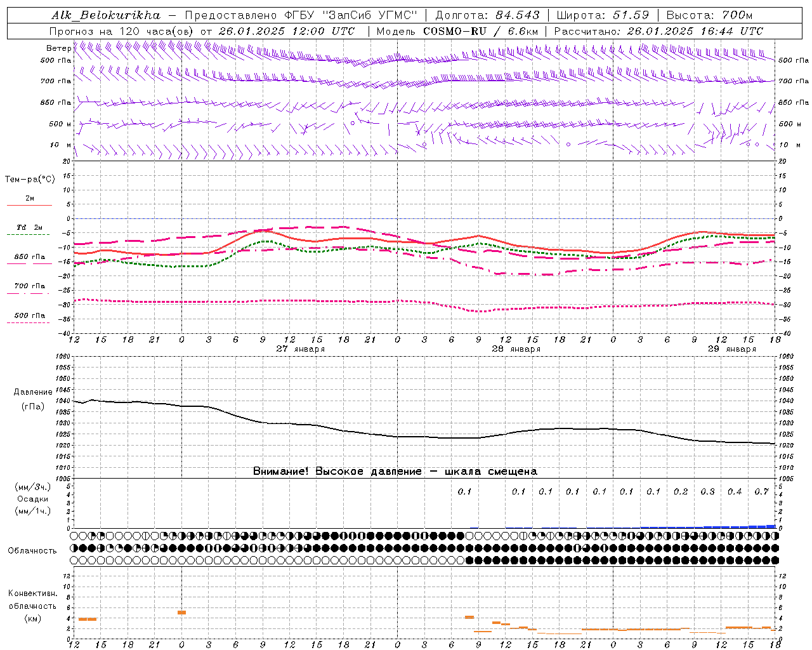Screen dimensions: 812x650
Task: Click the 'Осадки' precipitation label
Action: tap(32, 499)
